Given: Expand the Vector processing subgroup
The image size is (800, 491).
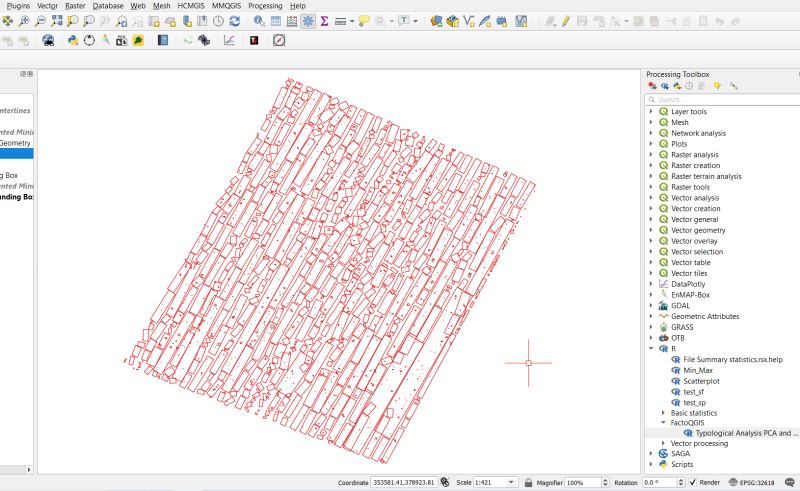Looking at the screenshot, I should point(663,443).
